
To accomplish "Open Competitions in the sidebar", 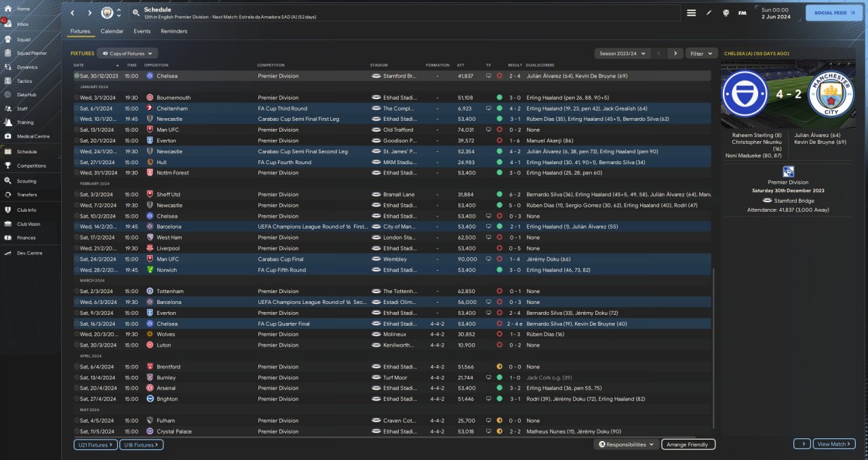I will [31, 166].
